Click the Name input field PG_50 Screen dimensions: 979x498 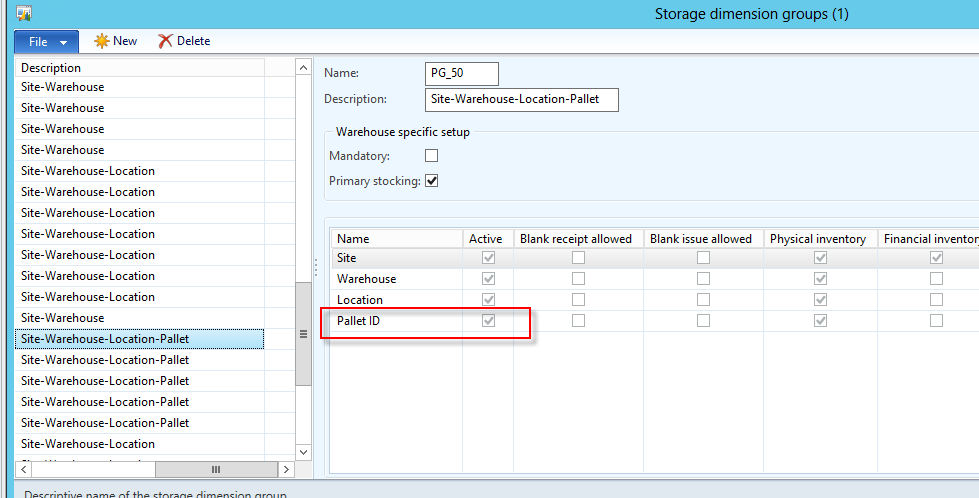click(x=461, y=73)
